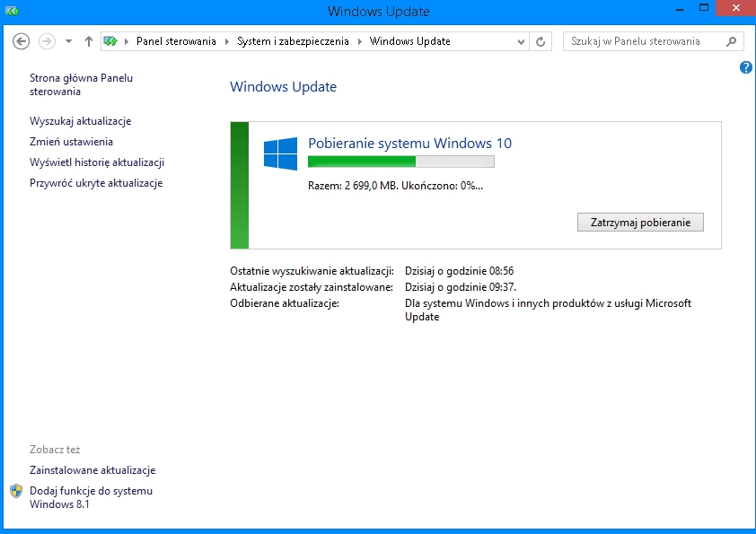Open Strona główna Panelu sterowania
756x534 pixels.
click(81, 85)
